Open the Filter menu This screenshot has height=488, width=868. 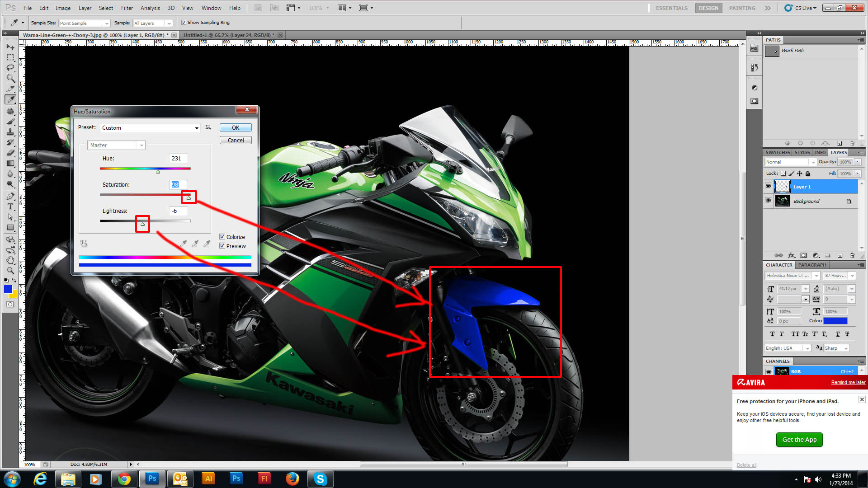(x=127, y=8)
